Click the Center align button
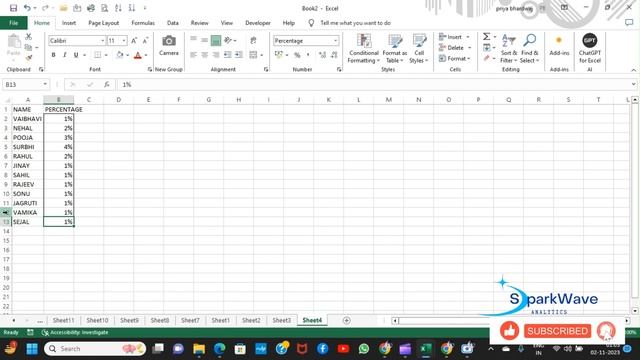The width and height of the screenshot is (640, 360). pos(204,55)
